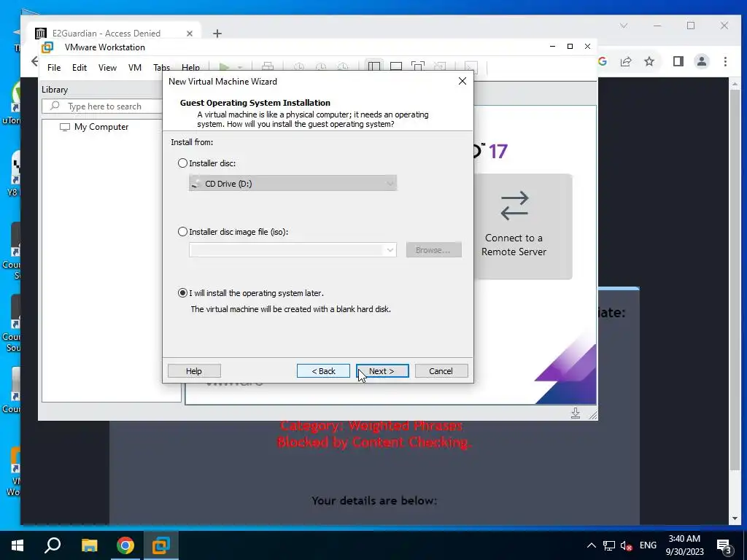Choose Installer disc image file (iso) option
This screenshot has width=747, height=560.
(182, 232)
